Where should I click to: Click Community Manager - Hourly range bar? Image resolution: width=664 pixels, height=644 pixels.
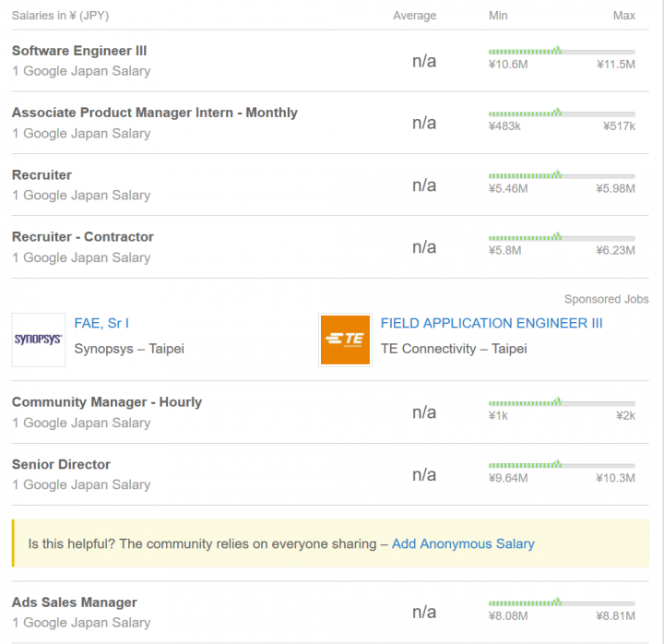[562, 402]
